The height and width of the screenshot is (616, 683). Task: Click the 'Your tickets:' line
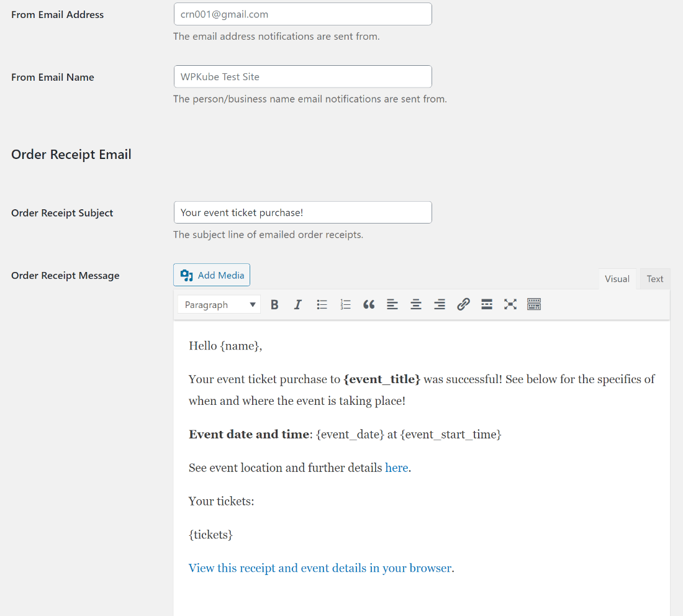click(x=221, y=501)
